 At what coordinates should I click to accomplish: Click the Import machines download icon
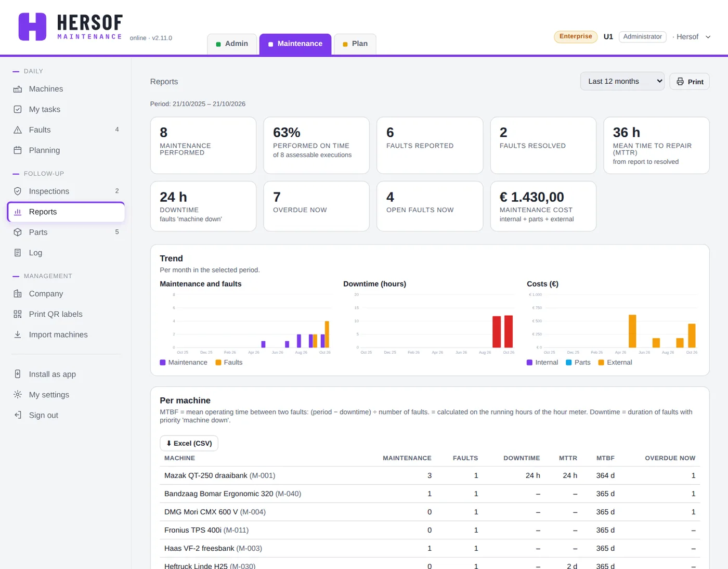(x=18, y=334)
